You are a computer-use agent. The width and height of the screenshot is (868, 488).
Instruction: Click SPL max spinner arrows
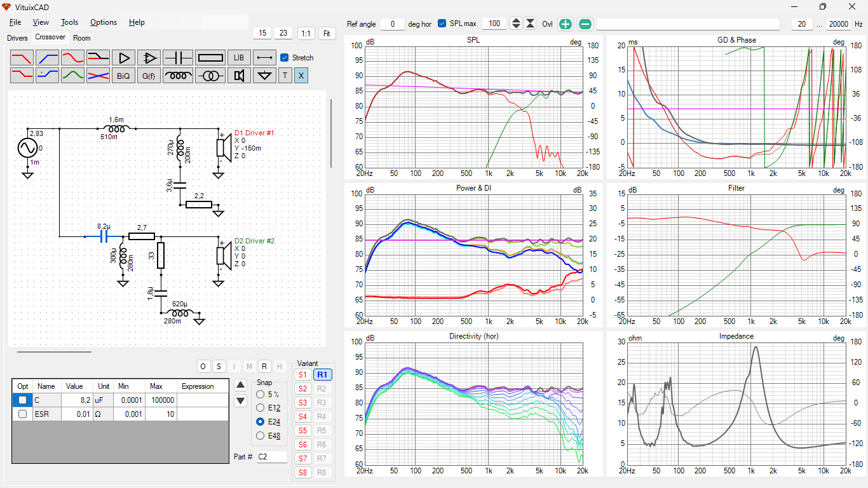(x=516, y=24)
